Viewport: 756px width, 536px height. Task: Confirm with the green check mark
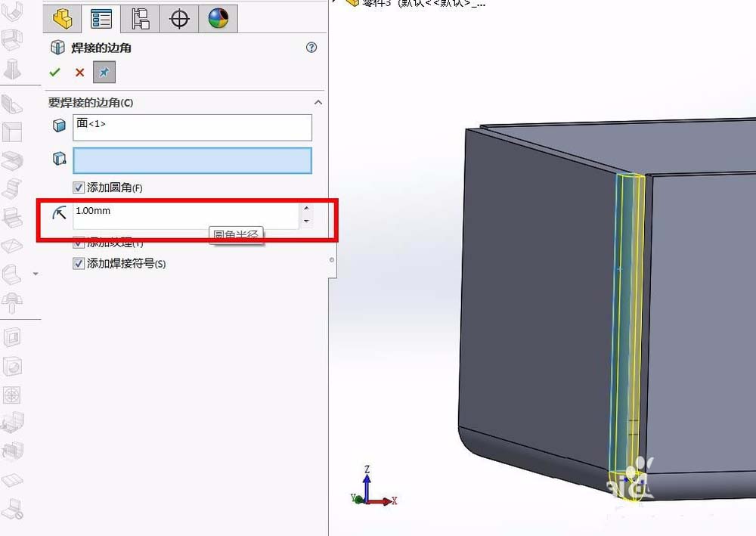pos(54,73)
